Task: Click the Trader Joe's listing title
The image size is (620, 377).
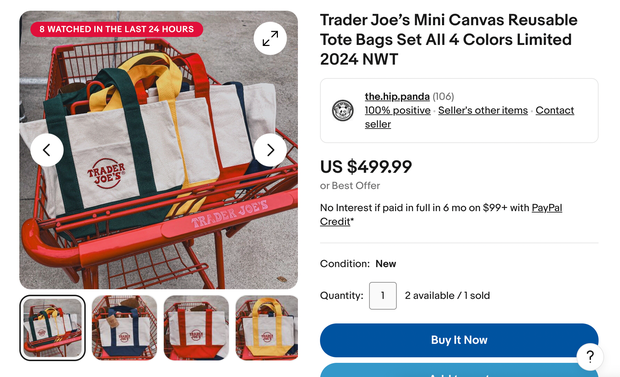Action: tap(449, 40)
